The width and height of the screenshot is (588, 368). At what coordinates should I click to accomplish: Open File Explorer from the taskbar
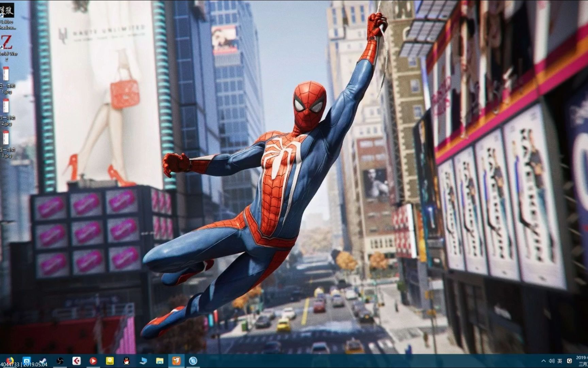(160, 361)
